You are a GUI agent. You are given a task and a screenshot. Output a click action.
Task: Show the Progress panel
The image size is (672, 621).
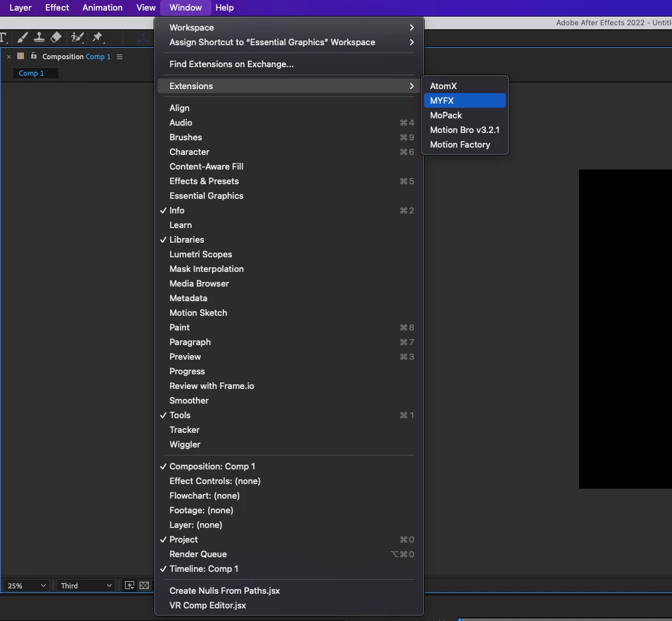pyautogui.click(x=289, y=371)
